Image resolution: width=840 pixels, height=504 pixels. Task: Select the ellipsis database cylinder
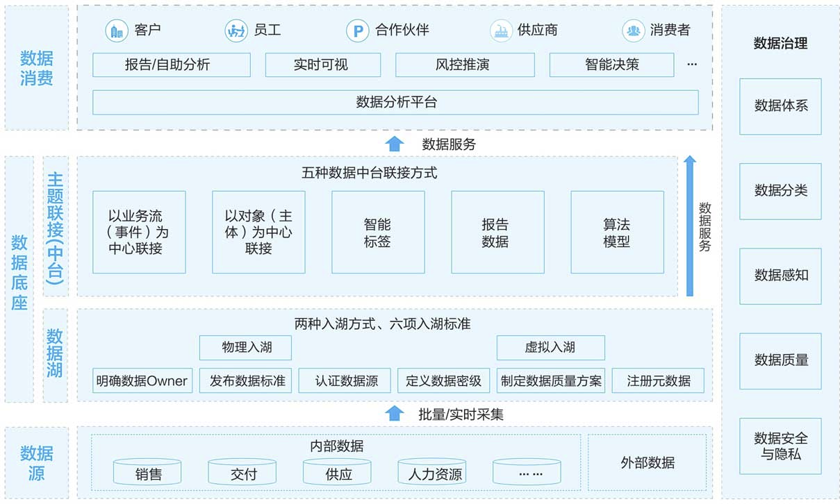tap(527, 471)
